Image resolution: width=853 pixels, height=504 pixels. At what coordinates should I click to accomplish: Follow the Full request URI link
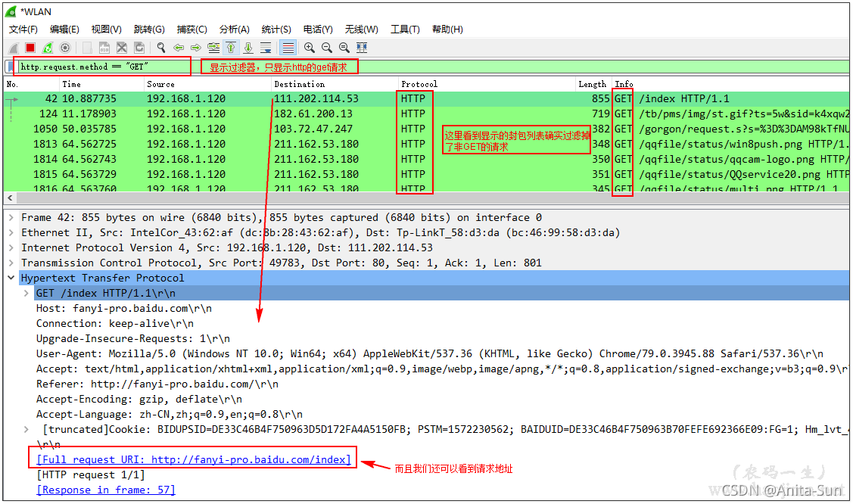point(194,460)
